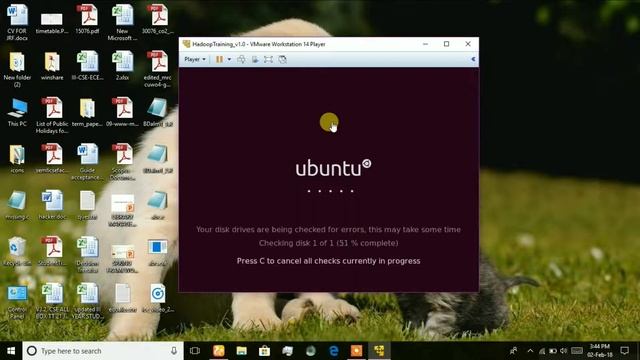Screen dimensions: 640x360
Task: Select the 15076.pdf desktop icon
Action: [87, 19]
